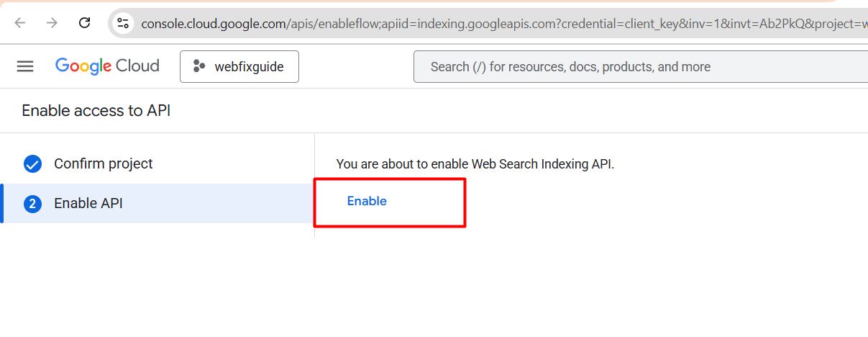This screenshot has height=337, width=868.
Task: Click the blue checkmark next to Confirm project
Action: click(32, 164)
